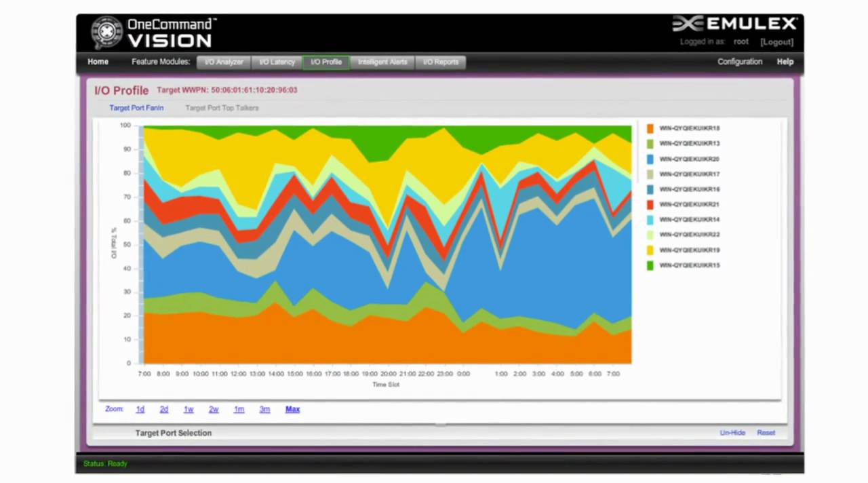868x483 pixels.
Task: Open the Intelligent Alerts module
Action: pos(382,62)
